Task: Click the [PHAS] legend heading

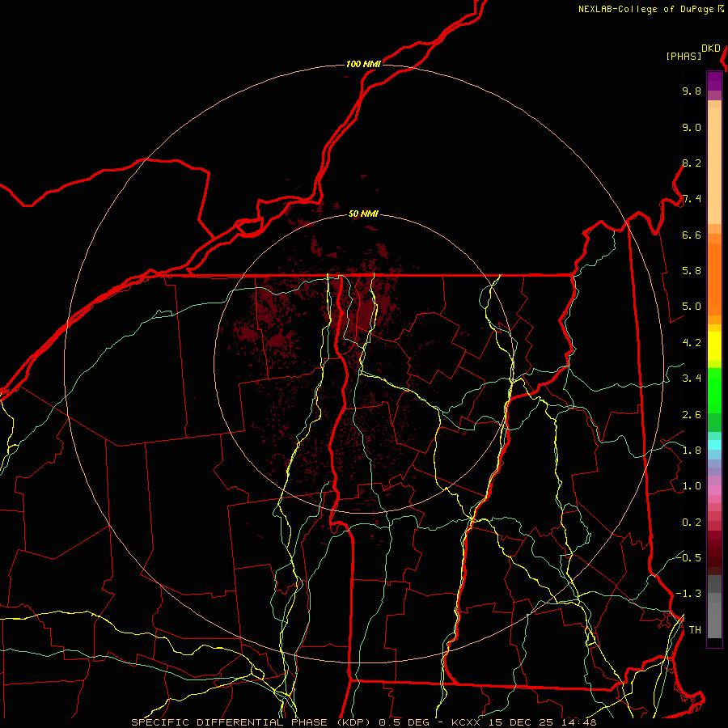Action: [684, 56]
